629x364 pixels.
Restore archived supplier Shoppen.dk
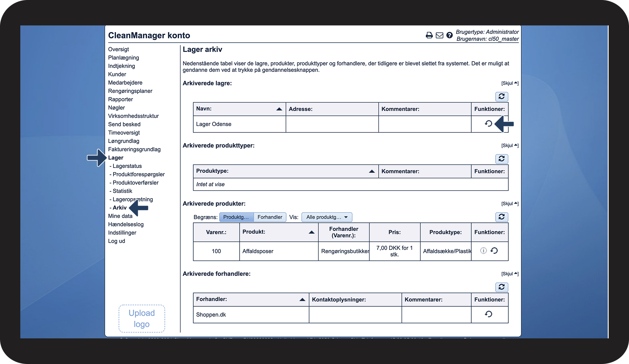click(488, 314)
